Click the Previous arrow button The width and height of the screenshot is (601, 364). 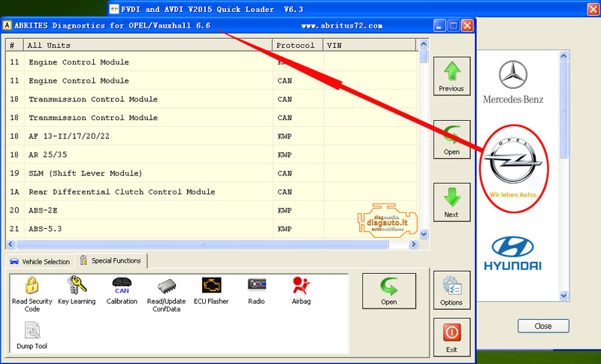452,77
